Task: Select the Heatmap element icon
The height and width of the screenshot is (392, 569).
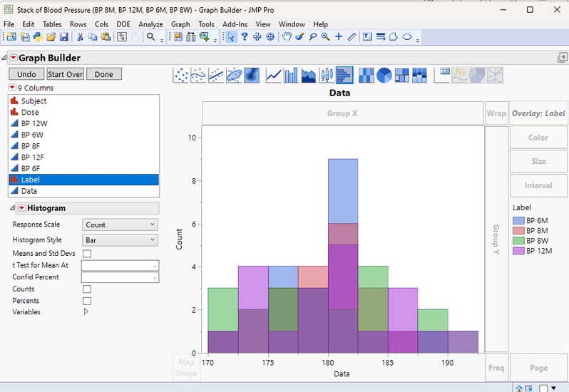Action: pos(366,76)
